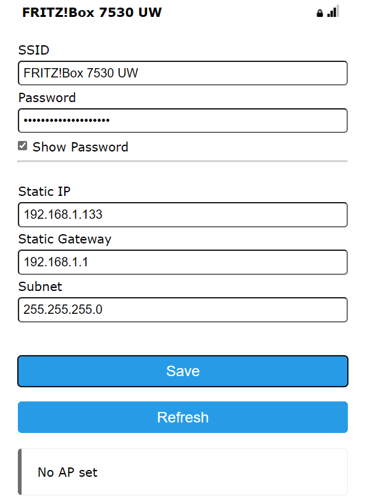Click the SSID label
Image resolution: width=369 pixels, height=502 pixels.
click(x=34, y=50)
